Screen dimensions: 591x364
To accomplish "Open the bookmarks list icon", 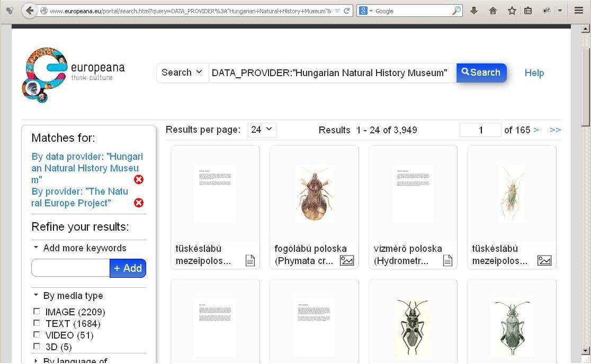I will tap(528, 11).
